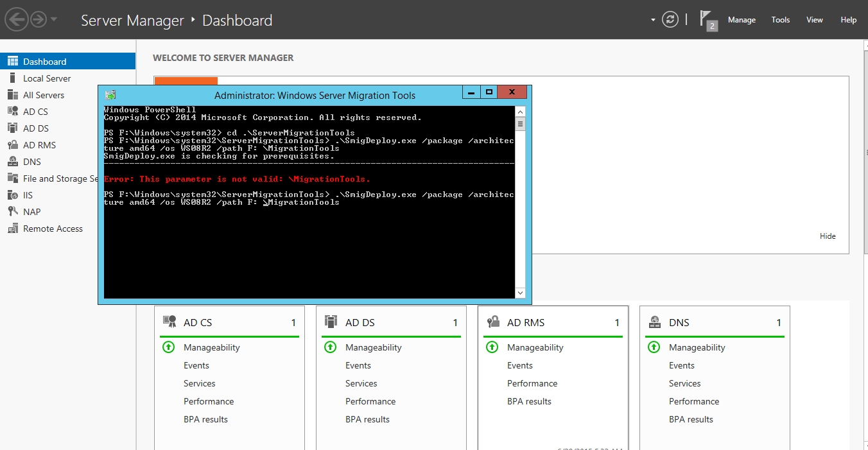Open the Manage menu
Screen dimensions: 868x450
742,20
